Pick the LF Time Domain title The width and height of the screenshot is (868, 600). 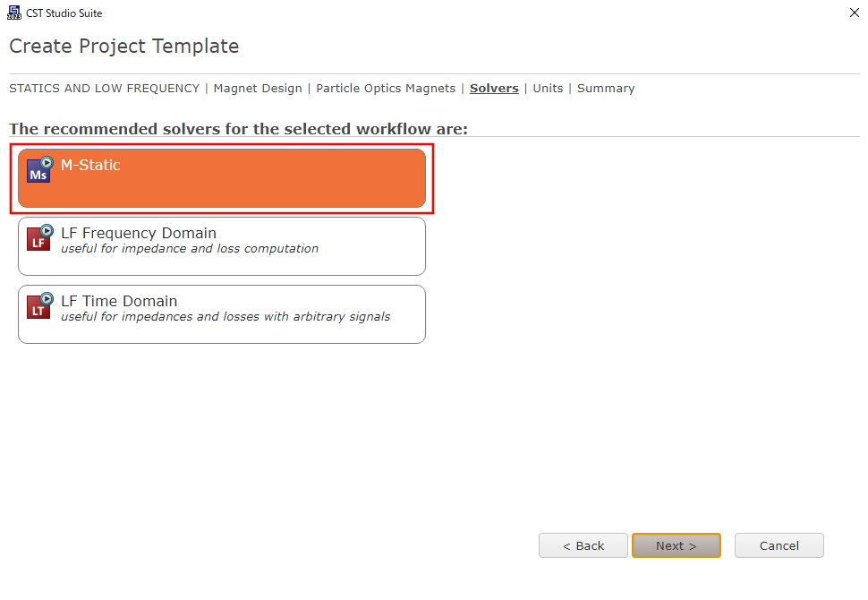pos(119,301)
